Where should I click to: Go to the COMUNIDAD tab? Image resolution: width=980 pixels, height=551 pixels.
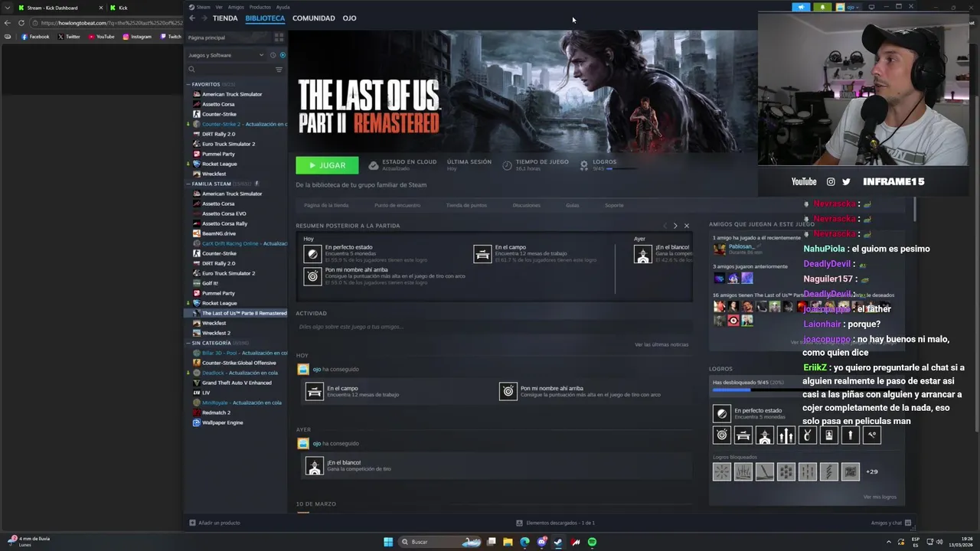pos(314,18)
